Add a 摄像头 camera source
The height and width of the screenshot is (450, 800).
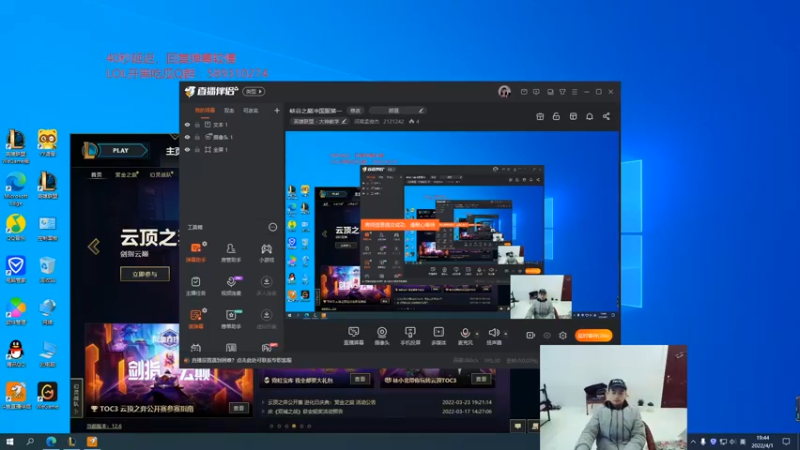382,336
